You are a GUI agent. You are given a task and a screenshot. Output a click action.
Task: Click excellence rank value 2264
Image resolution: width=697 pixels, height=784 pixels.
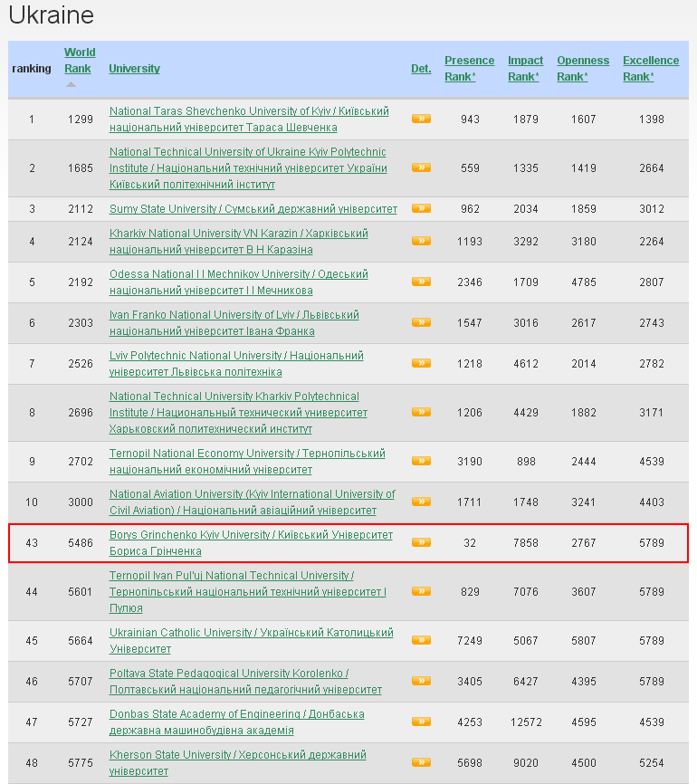point(652,242)
